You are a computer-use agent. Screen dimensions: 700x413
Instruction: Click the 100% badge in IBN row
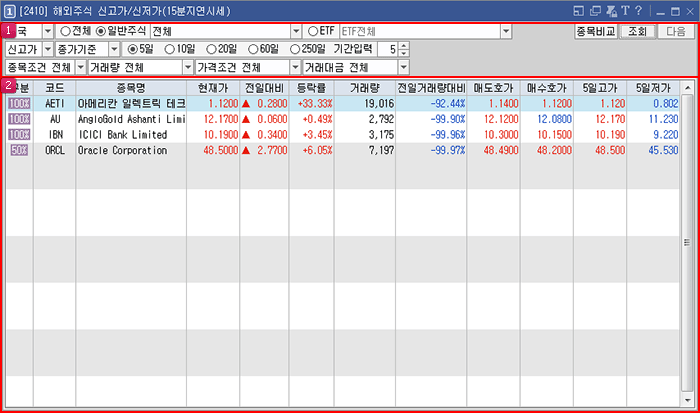19,135
